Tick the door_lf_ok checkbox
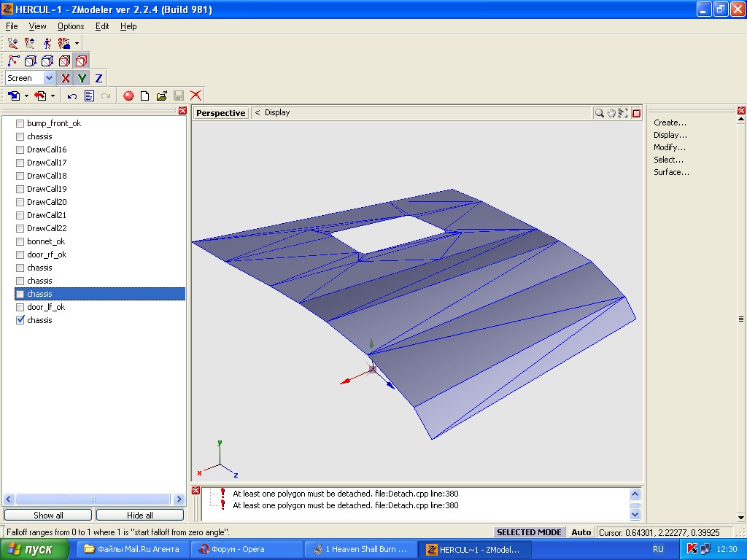This screenshot has height=560, width=747. (20, 307)
